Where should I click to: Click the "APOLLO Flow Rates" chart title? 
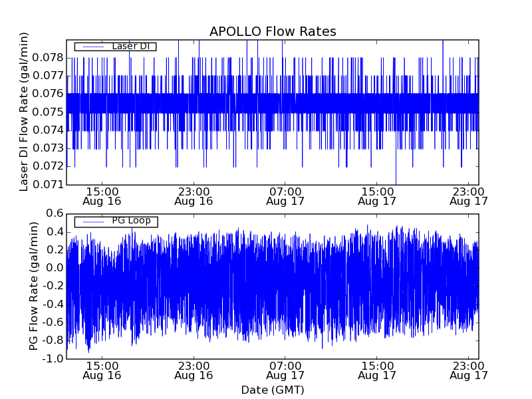click(x=273, y=31)
